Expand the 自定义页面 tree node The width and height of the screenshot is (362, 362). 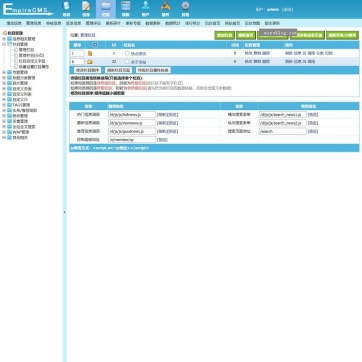[x=4, y=89]
